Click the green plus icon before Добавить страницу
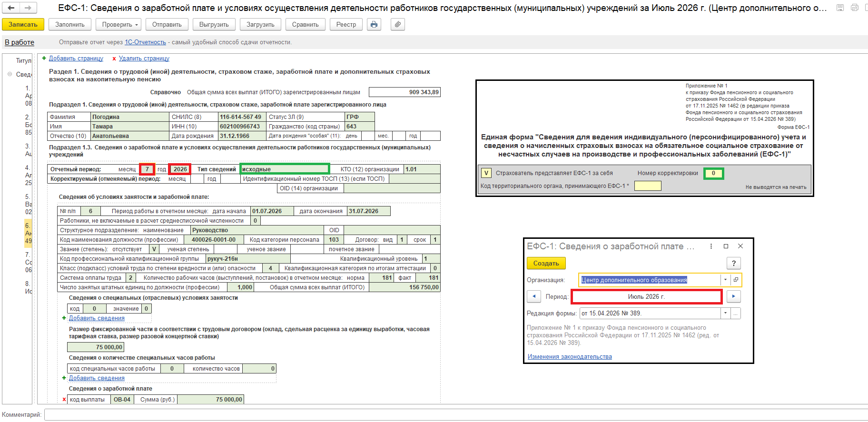The height and width of the screenshot is (422, 868). click(x=44, y=59)
